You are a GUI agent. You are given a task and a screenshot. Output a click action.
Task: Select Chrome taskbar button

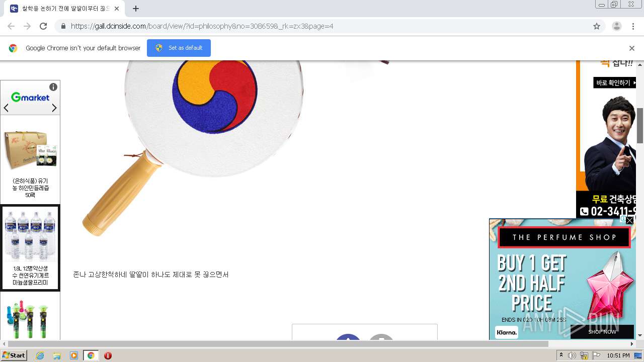tap(91, 355)
